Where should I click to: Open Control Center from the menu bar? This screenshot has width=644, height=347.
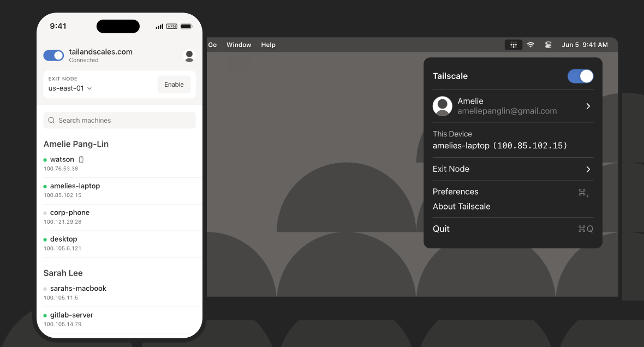pyautogui.click(x=548, y=45)
